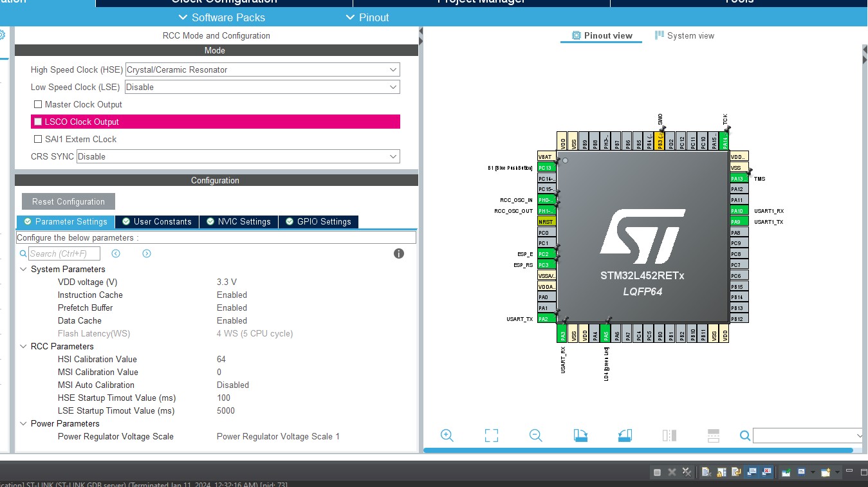This screenshot has width=868, height=487.
Task: Zoom in on the pinout view
Action: coord(447,435)
